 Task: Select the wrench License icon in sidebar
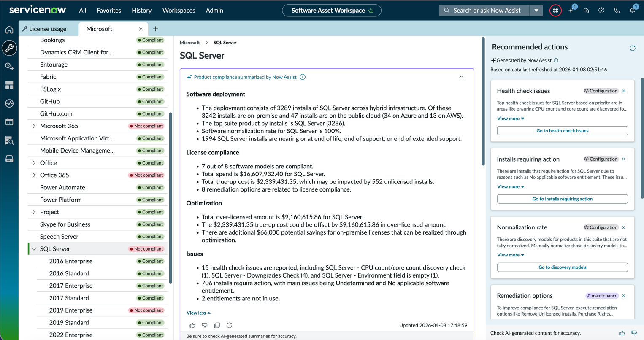point(9,48)
